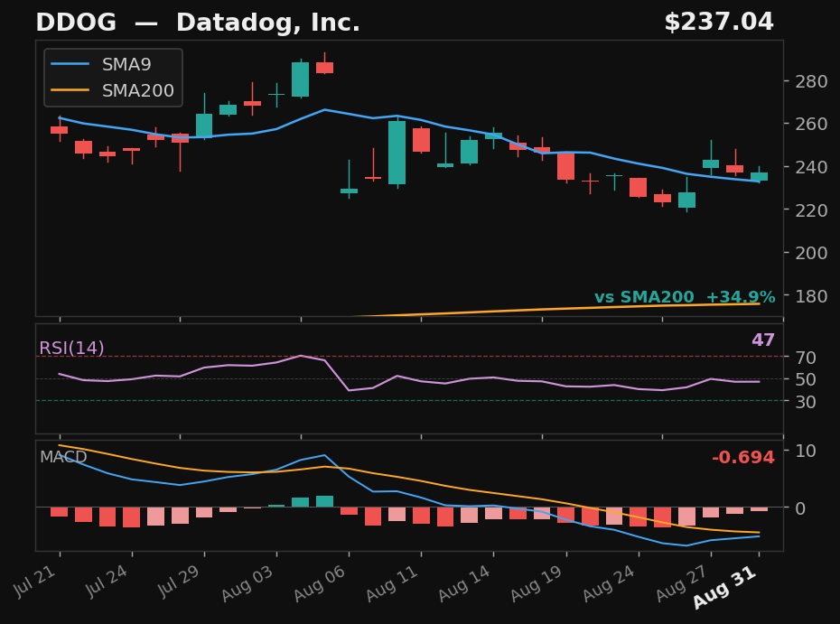Click the last green candle on Aug 31
The height and width of the screenshot is (624, 840).
(x=759, y=176)
